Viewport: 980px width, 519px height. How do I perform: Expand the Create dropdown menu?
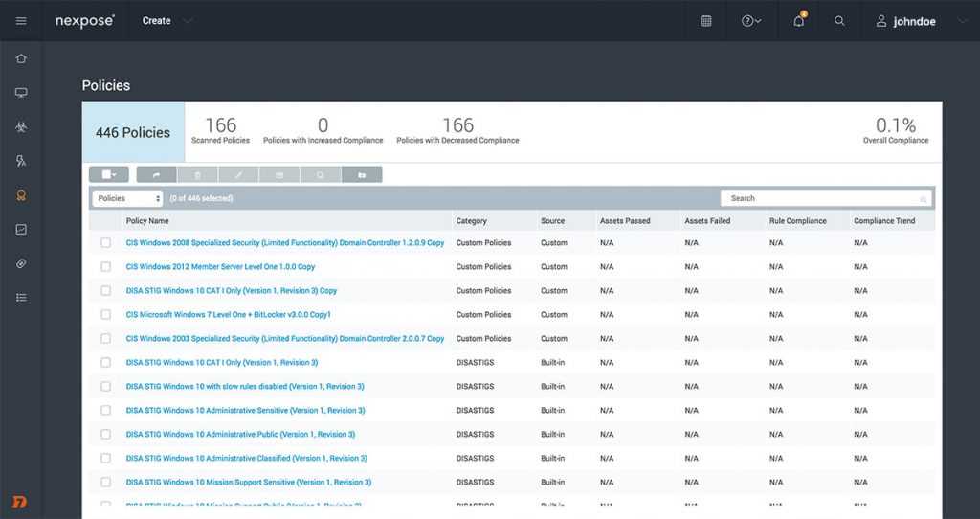coord(167,21)
